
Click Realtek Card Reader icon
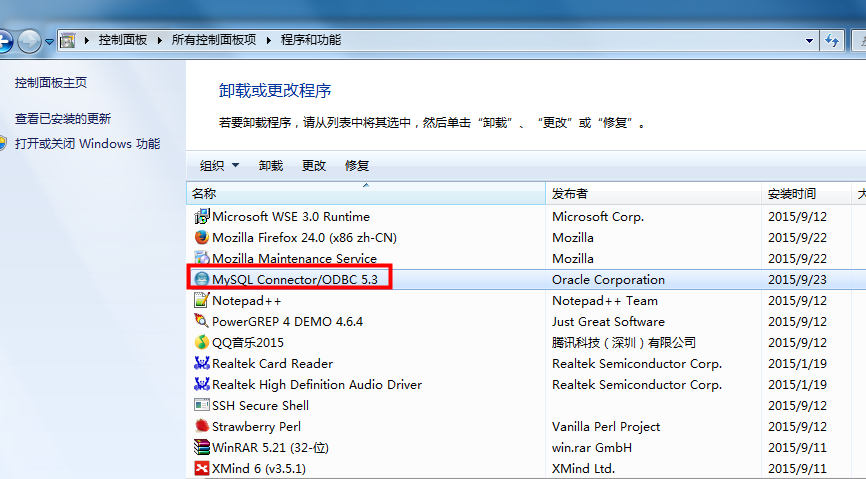[x=202, y=363]
